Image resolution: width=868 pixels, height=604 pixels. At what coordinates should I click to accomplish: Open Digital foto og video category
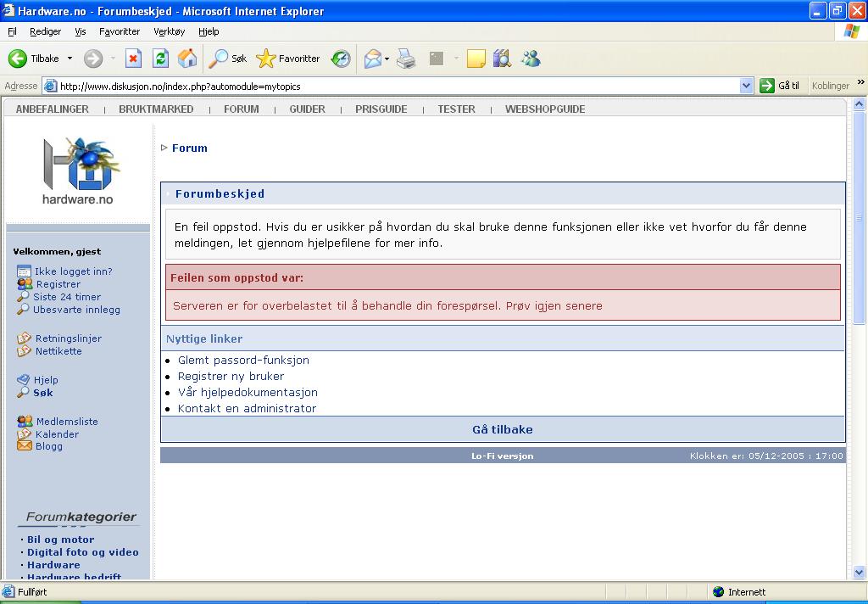coord(83,552)
